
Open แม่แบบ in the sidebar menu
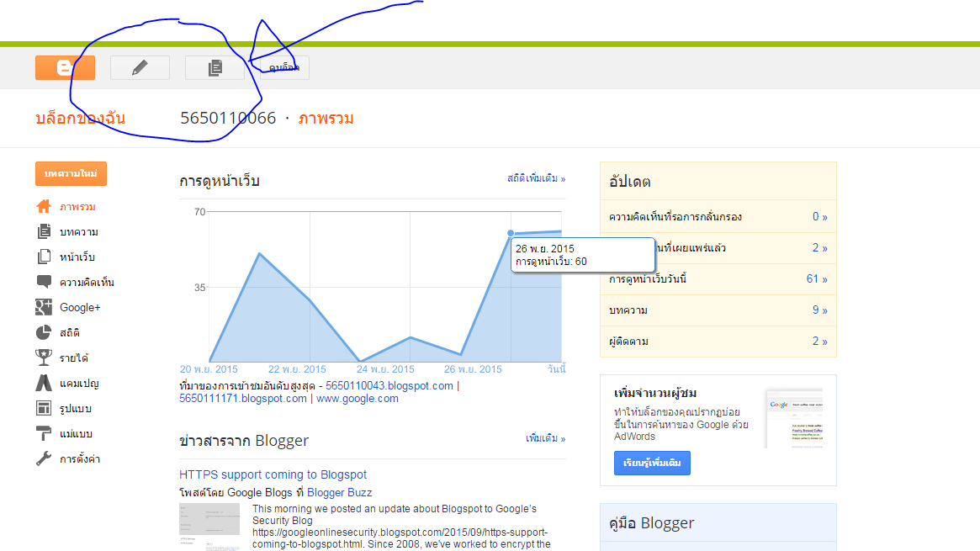coord(77,433)
